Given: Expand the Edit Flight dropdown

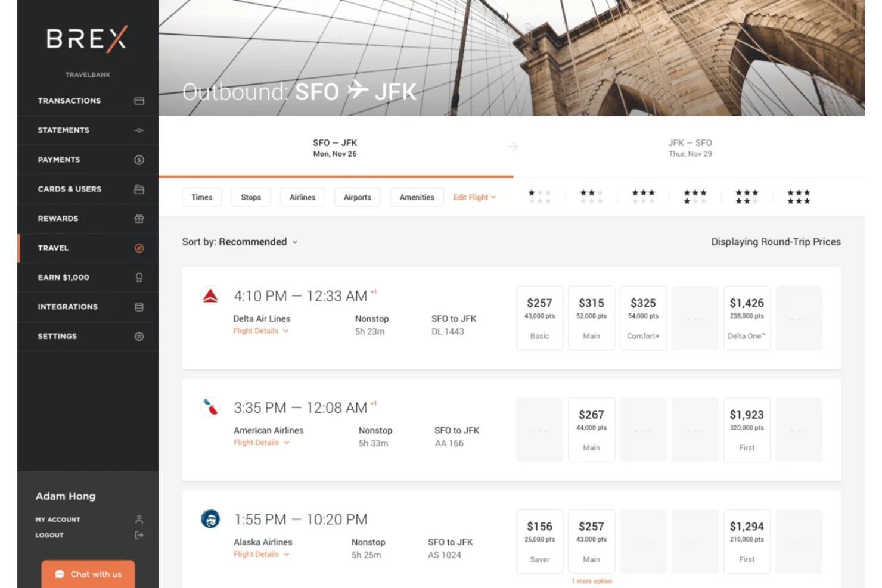Looking at the screenshot, I should (474, 197).
